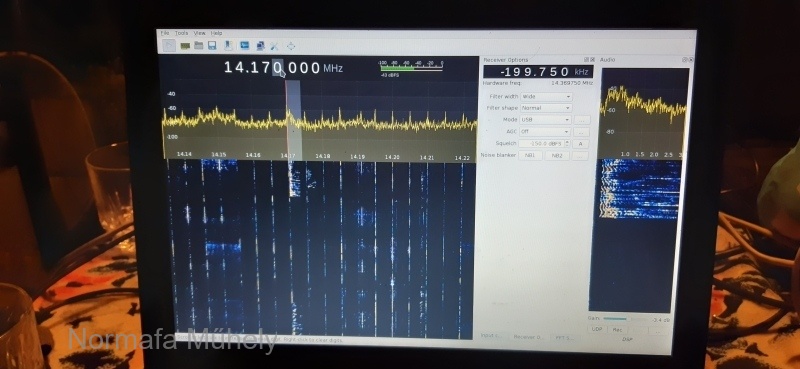Open the View menu

pyautogui.click(x=199, y=33)
